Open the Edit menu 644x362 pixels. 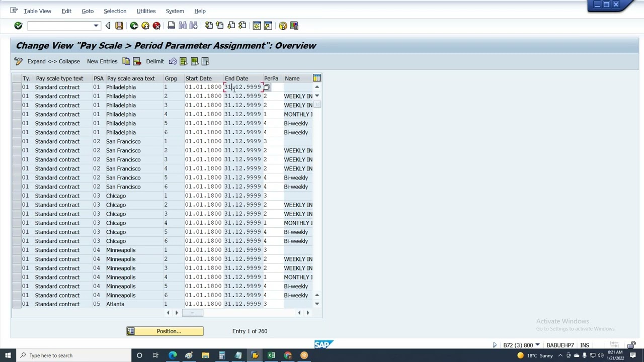pyautogui.click(x=66, y=11)
